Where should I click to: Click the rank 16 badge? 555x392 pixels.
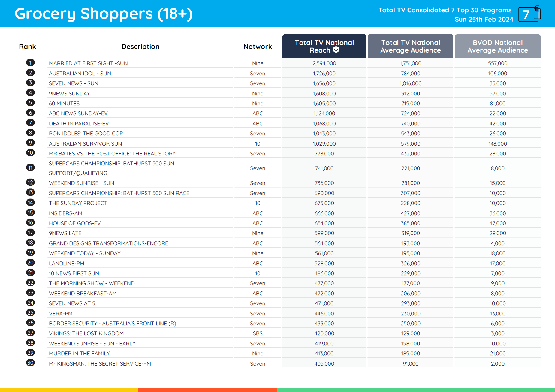30,222
